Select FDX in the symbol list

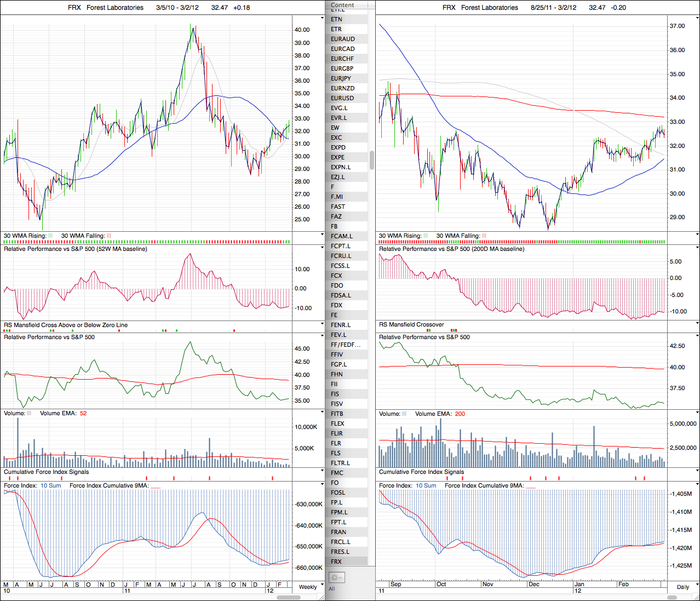(x=336, y=305)
